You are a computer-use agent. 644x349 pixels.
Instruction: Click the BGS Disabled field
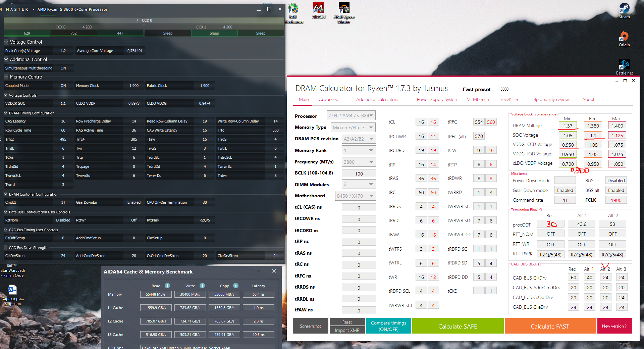(x=616, y=181)
